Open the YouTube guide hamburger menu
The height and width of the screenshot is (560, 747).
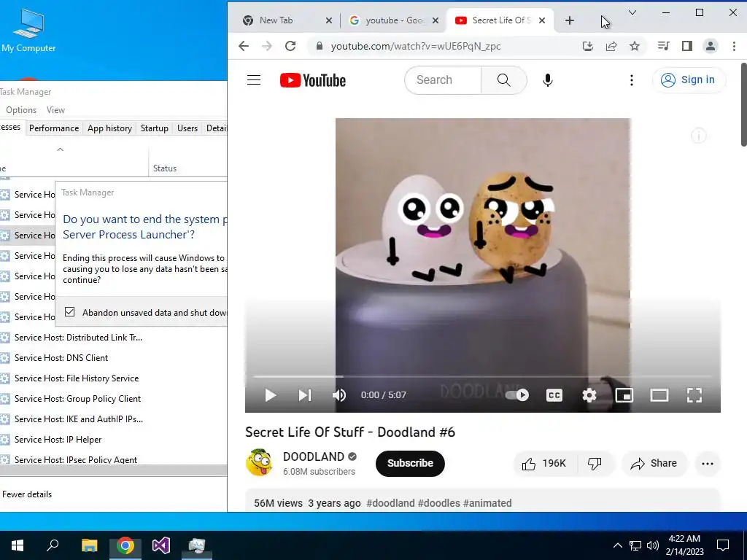point(254,80)
